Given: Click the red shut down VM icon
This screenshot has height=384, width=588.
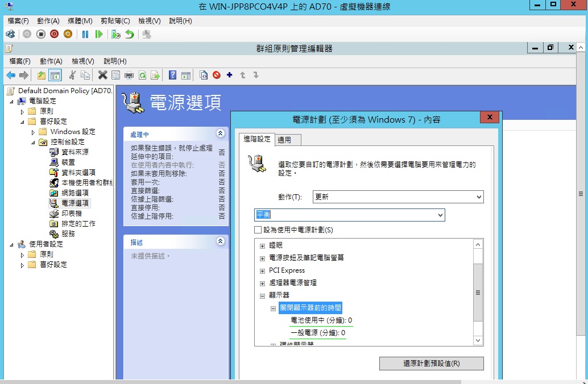Looking at the screenshot, I should 54,34.
